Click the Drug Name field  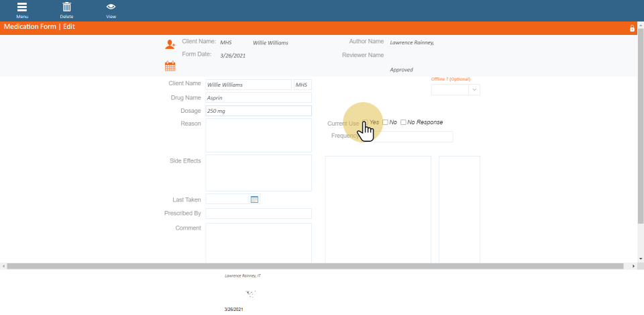click(258, 98)
